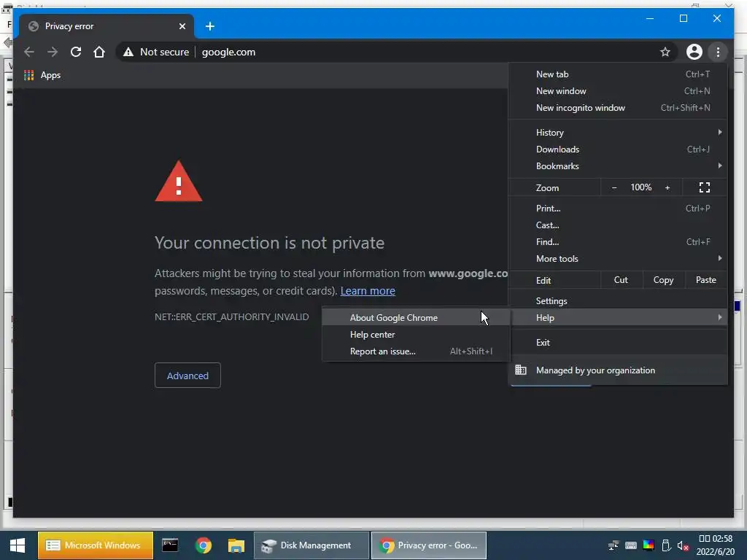The width and height of the screenshot is (747, 560).
Task: Open File Explorer from taskbar
Action: pos(236,545)
